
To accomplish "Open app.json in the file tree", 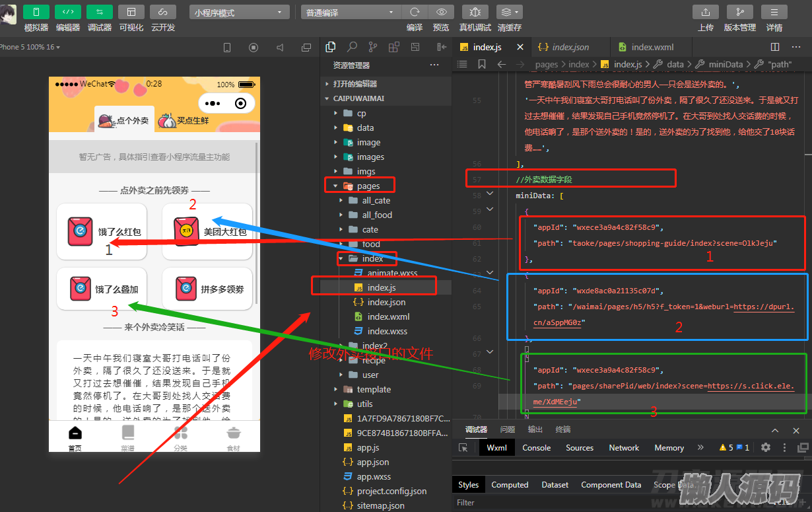I will 373,462.
